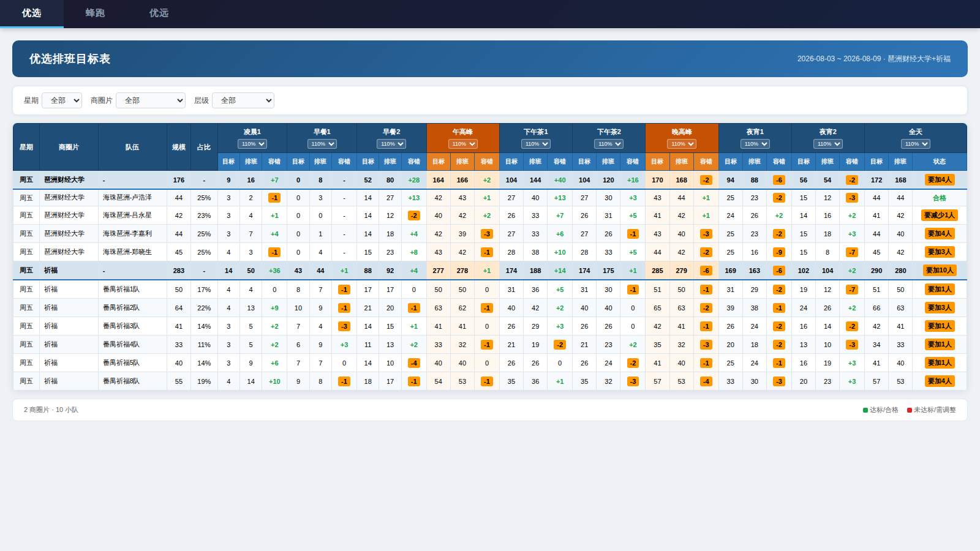Image resolution: width=980 pixels, height=551 pixels.
Task: Select team 番禺祈福3队
Action: 121,326
